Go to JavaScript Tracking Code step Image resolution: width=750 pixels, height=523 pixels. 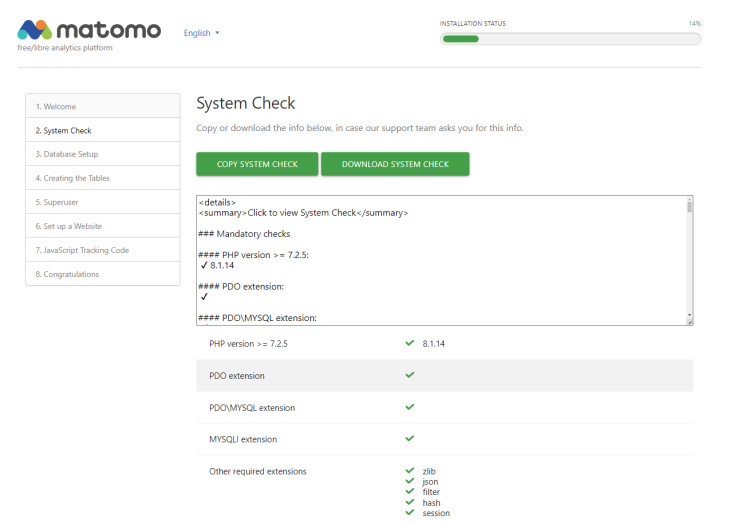[x=102, y=250]
